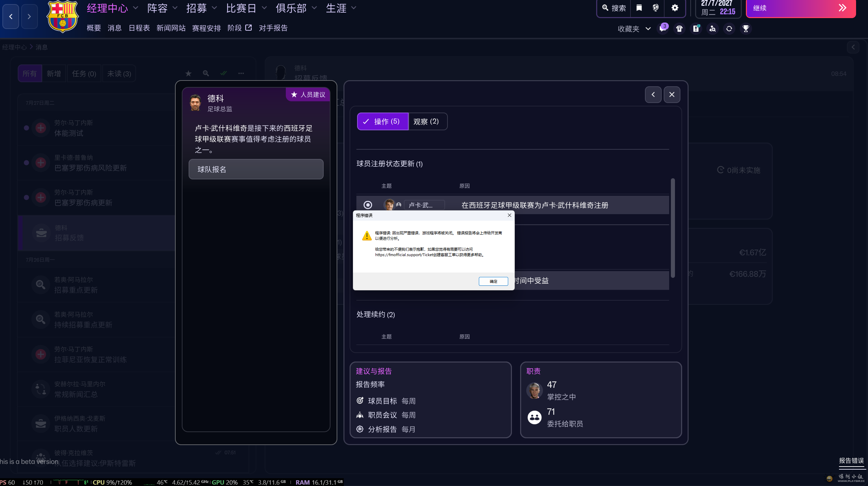Viewport: 868px width, 486px height.
Task: Click the refresh circular arrows icon
Action: (x=729, y=29)
